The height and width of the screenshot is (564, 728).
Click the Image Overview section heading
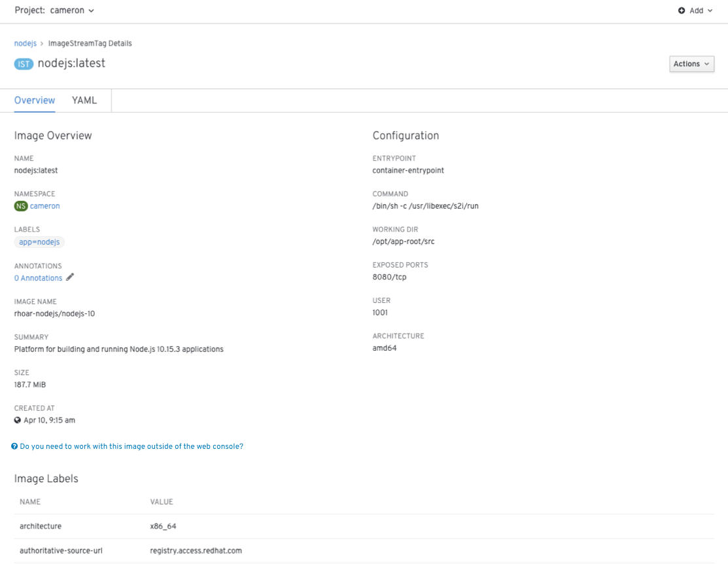coord(53,135)
